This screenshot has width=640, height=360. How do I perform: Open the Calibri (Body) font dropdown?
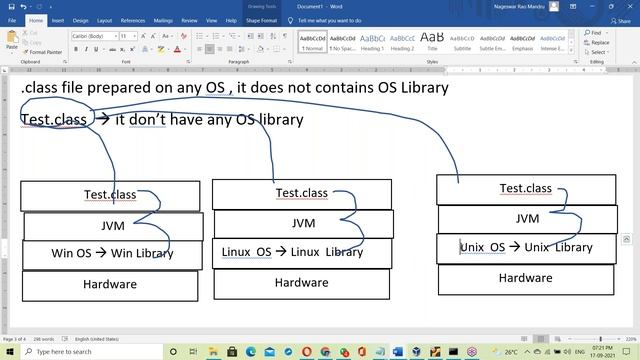116,36
